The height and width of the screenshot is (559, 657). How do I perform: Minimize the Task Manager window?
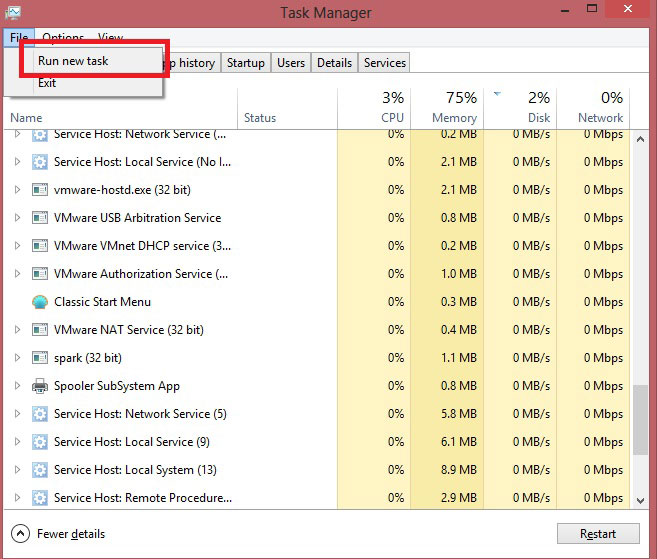(x=565, y=9)
